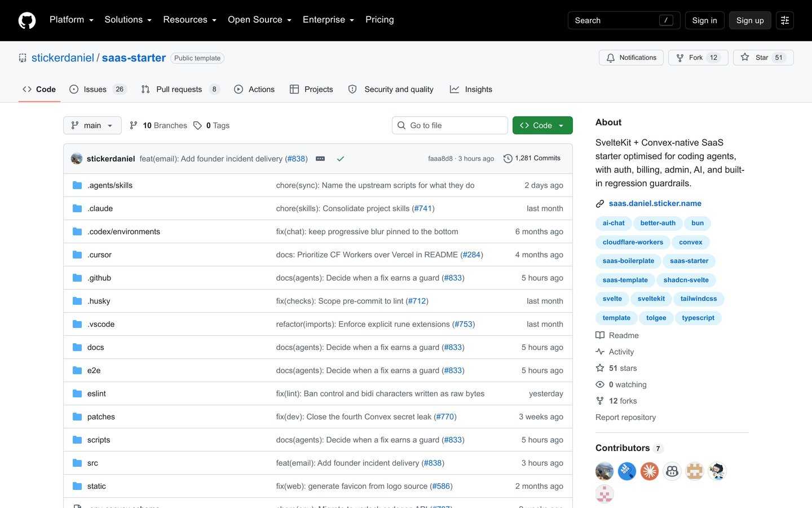Click the .agents/skills folder icon

pyautogui.click(x=77, y=185)
